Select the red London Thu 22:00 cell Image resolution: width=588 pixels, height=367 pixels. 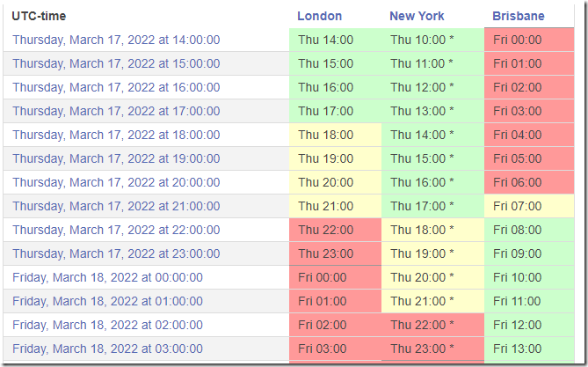point(335,230)
